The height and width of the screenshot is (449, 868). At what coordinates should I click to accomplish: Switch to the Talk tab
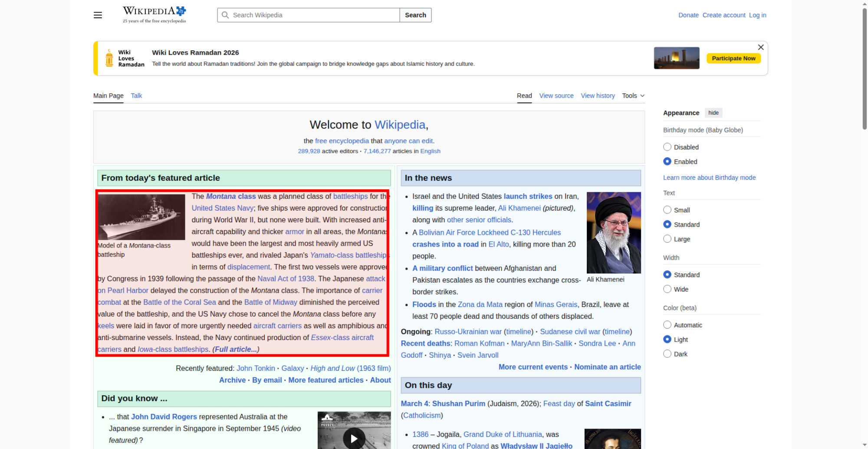(136, 96)
